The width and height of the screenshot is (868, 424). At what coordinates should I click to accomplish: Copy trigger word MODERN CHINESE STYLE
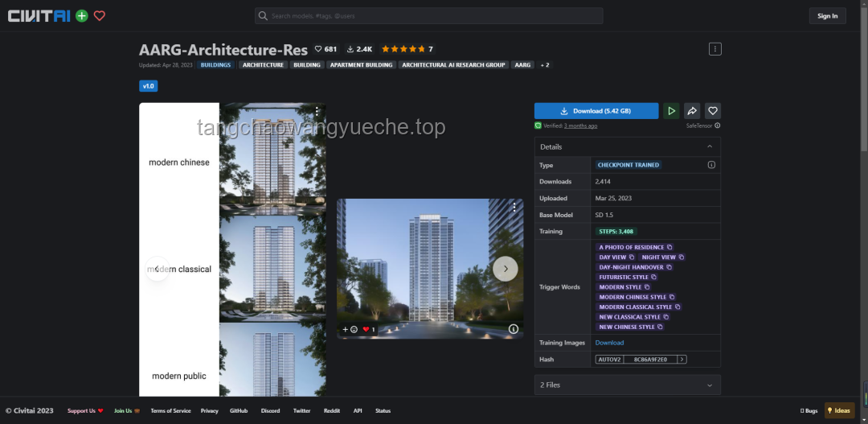(x=672, y=297)
